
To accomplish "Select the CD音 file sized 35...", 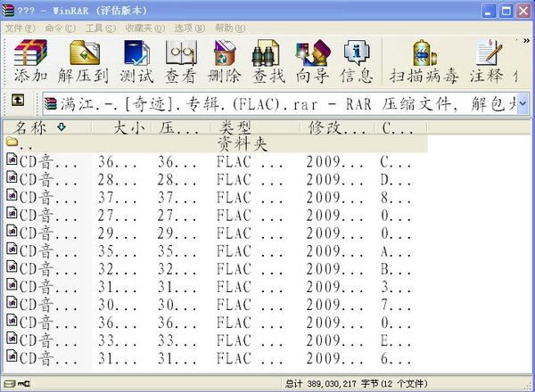I will (x=216, y=251).
